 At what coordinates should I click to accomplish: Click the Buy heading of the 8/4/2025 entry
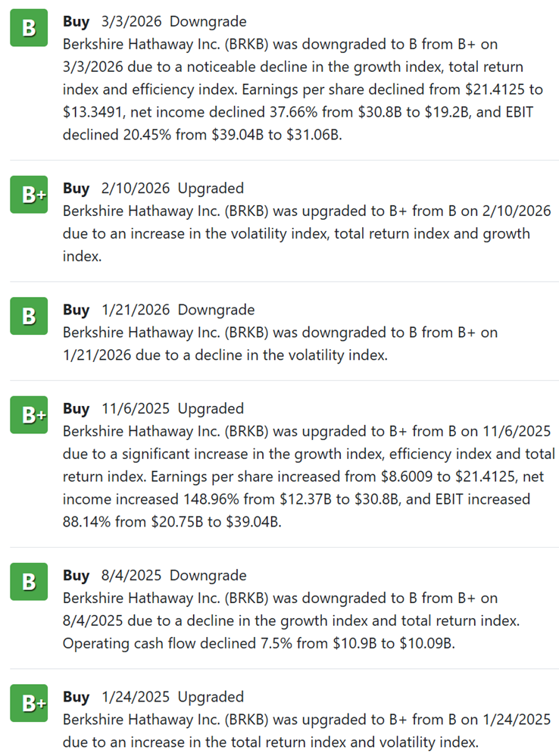point(77,575)
